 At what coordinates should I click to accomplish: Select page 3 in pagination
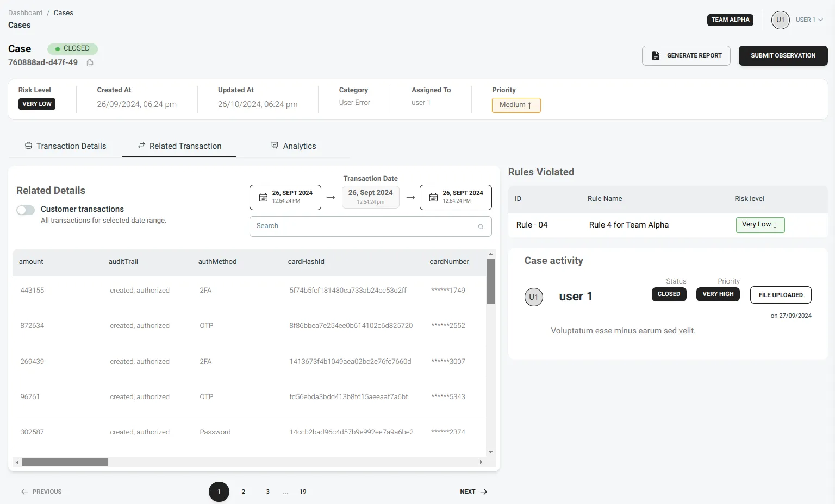pos(267,492)
